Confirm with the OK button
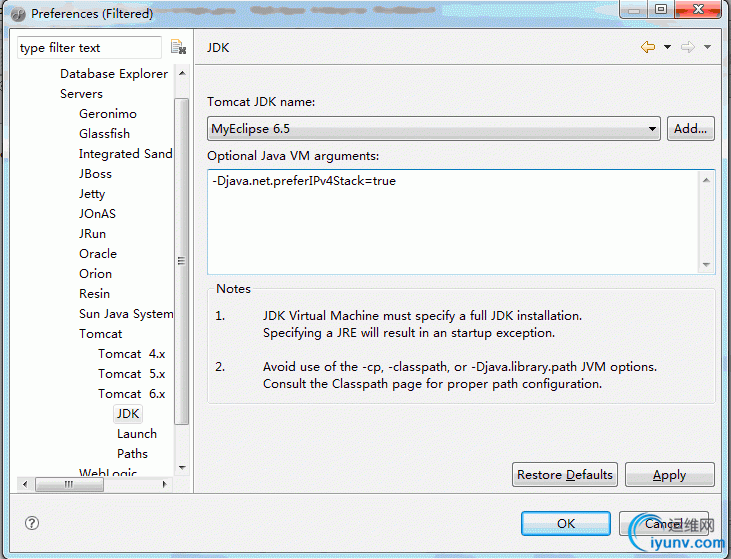The height and width of the screenshot is (559, 731). pos(566,524)
